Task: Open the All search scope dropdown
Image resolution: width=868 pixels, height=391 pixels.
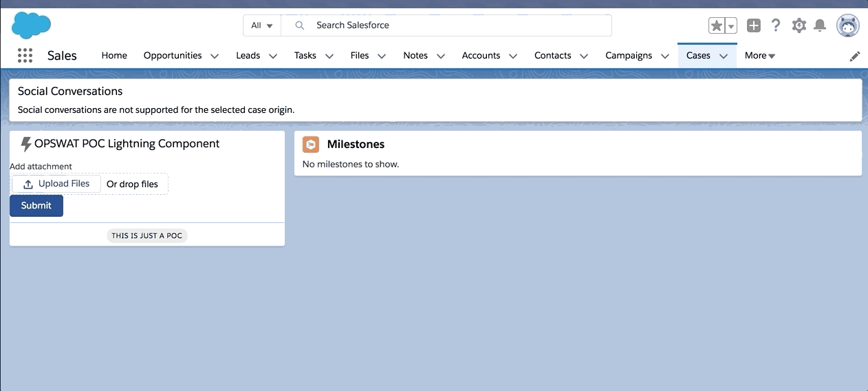Action: click(261, 25)
